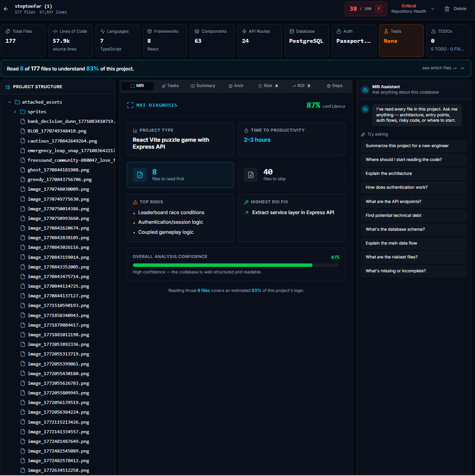Select BLOB_1770749348418.png in the tree
475x476 pixels.
point(57,131)
